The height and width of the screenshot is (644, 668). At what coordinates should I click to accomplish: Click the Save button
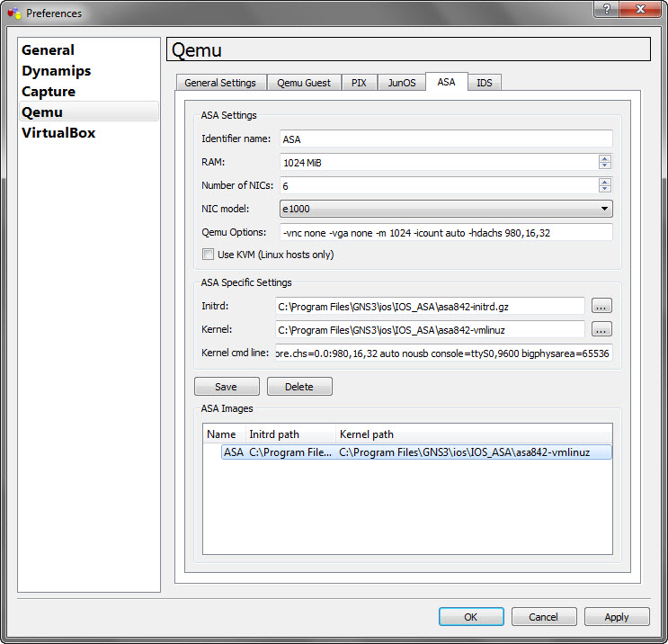tap(227, 387)
